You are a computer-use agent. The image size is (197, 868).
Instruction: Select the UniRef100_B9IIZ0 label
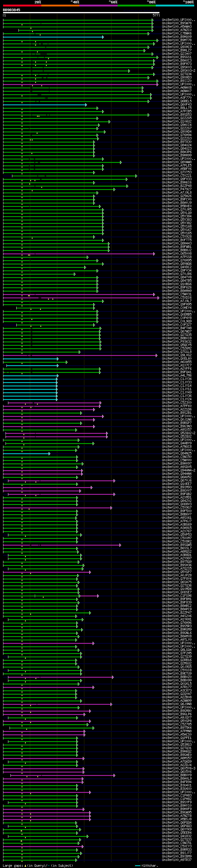pos(177,81)
